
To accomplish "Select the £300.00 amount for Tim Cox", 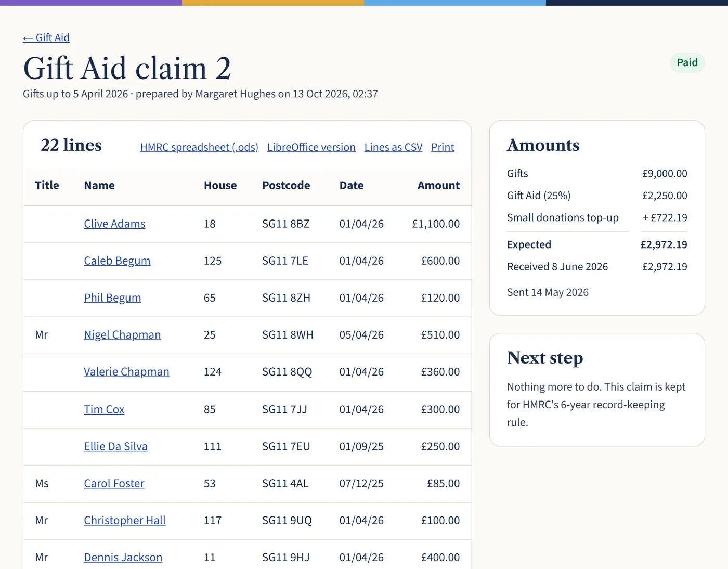I will pyautogui.click(x=440, y=409).
